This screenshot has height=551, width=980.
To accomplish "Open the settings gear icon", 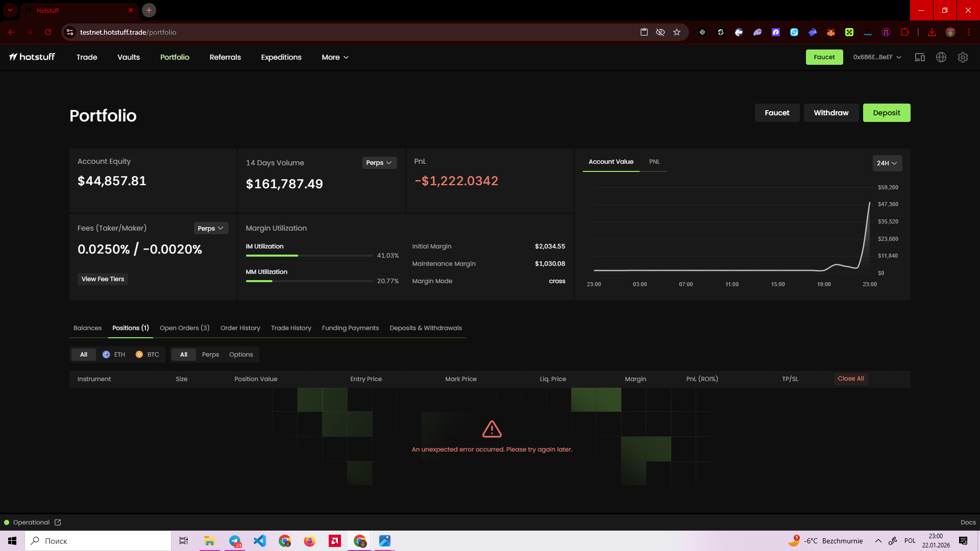I will point(963,57).
